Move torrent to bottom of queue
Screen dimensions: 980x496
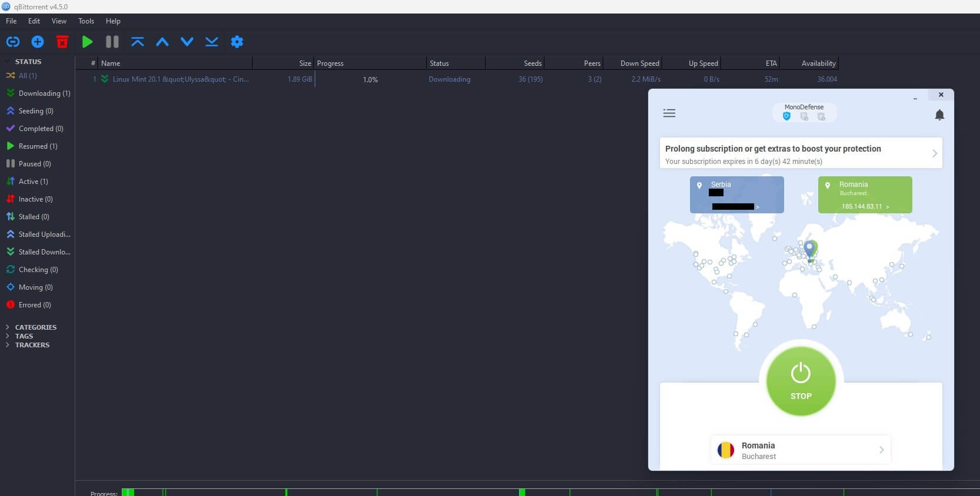click(x=212, y=42)
